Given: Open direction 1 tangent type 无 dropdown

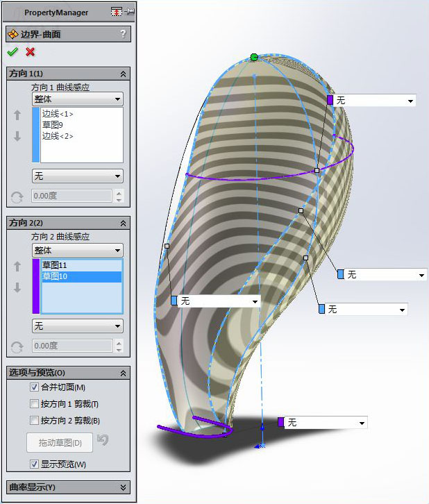Looking at the screenshot, I should click(x=78, y=176).
